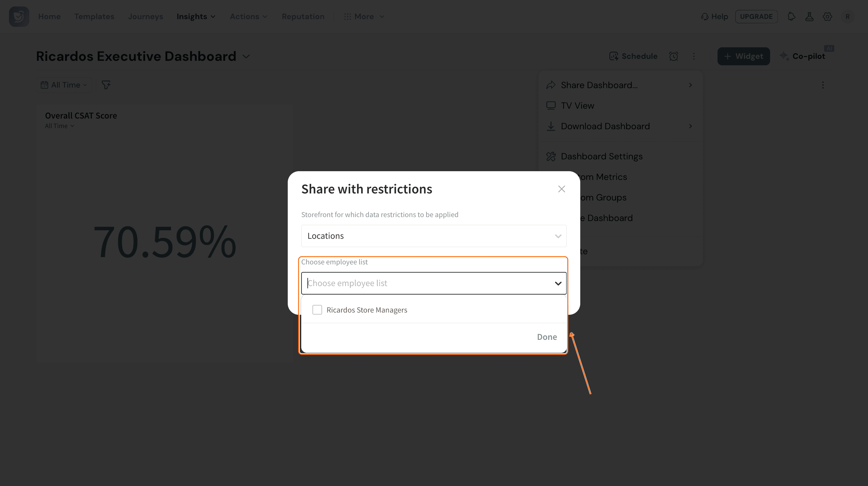Click the Choose employee list search field
This screenshot has width=868, height=486.
coord(428,283)
